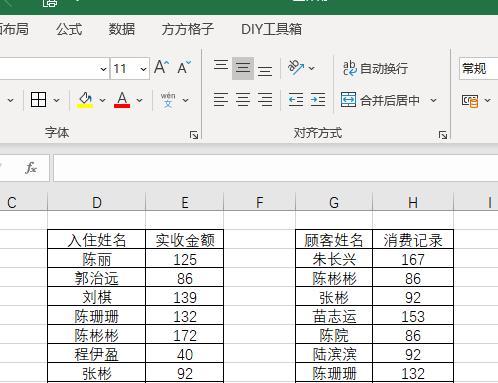Click the wén phonetic guide icon
This screenshot has width=498, height=383.
[x=168, y=100]
